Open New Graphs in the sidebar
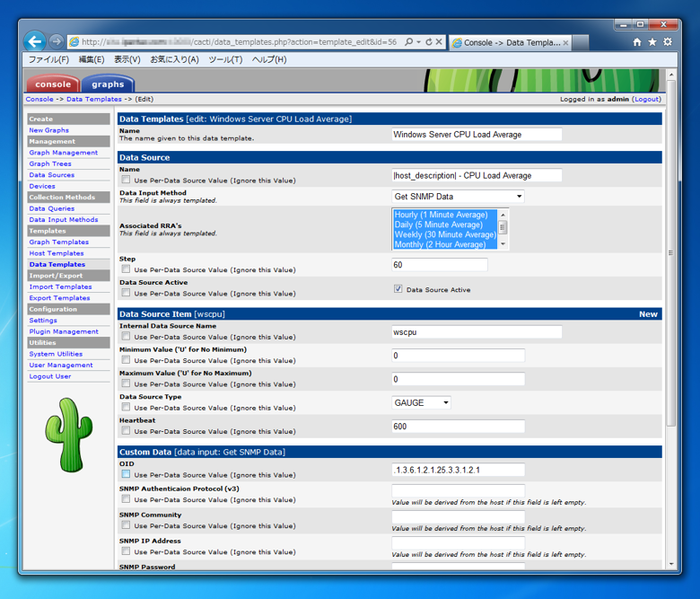Screen dimensions: 700x599 tap(48, 130)
